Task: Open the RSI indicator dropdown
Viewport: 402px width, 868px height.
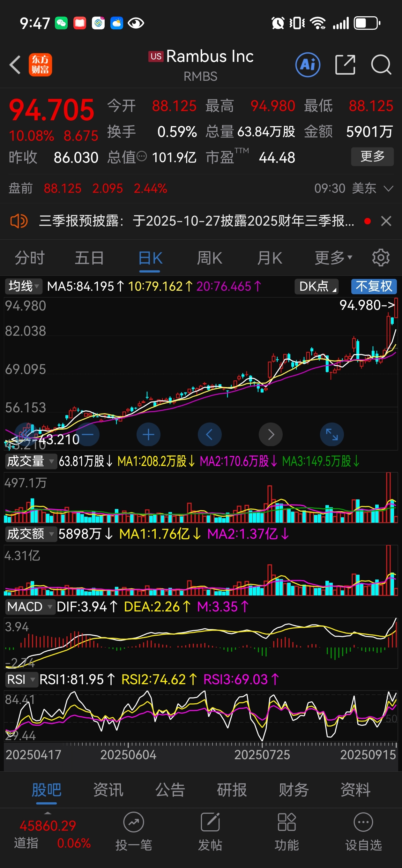Action: tap(21, 680)
